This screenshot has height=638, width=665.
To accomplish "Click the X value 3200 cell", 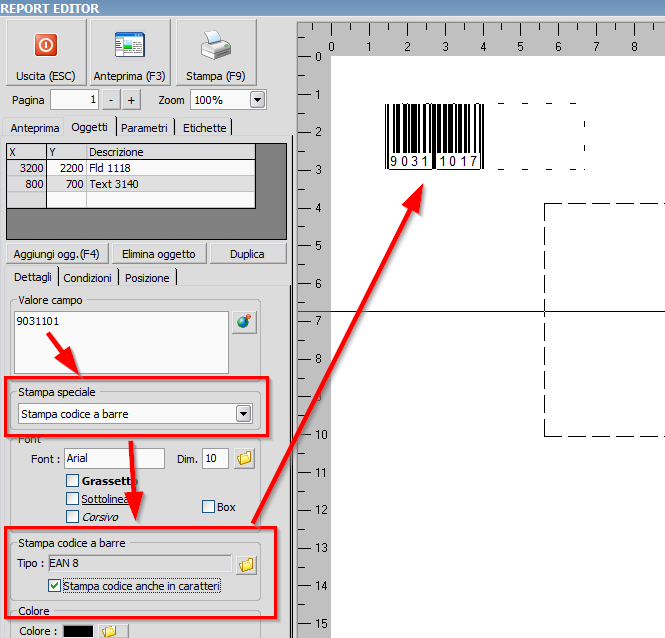I will pyautogui.click(x=27, y=168).
